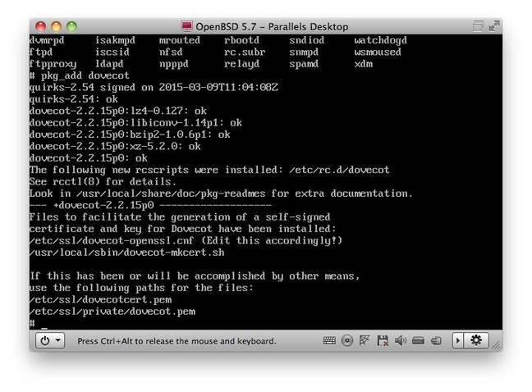The height and width of the screenshot is (392, 532).
Task: Click 'wsmoused' in the directory listing
Action: click(x=378, y=52)
